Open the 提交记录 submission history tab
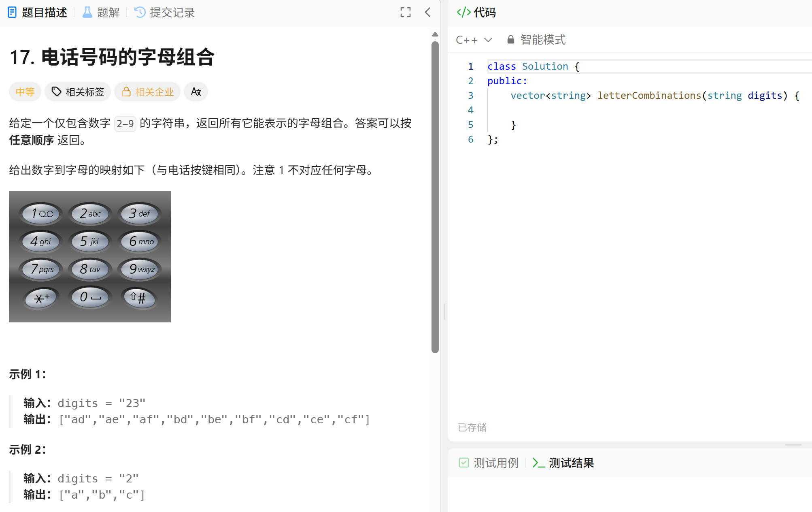 [x=172, y=13]
